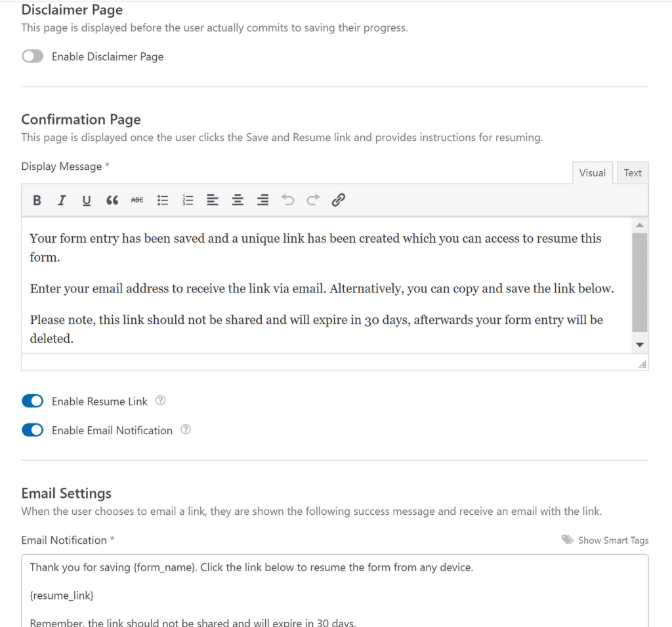Click inside the Display Message text area
This screenshot has width=672, height=627.
pyautogui.click(x=327, y=285)
